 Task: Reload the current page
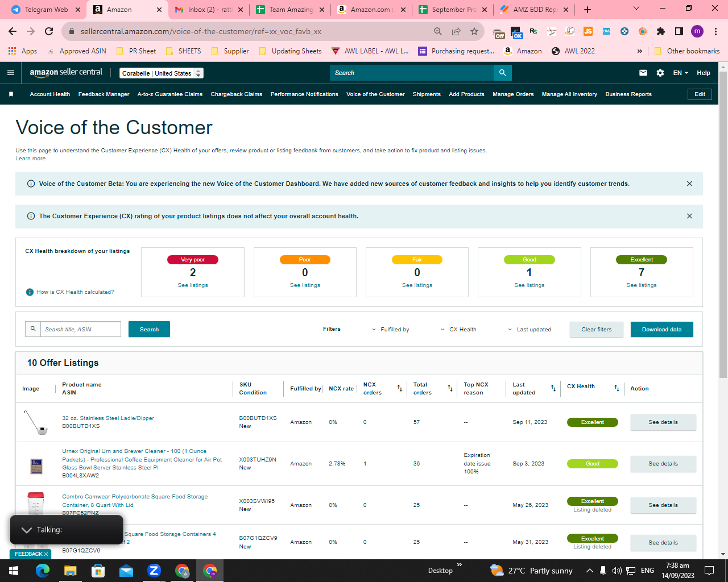tap(49, 31)
